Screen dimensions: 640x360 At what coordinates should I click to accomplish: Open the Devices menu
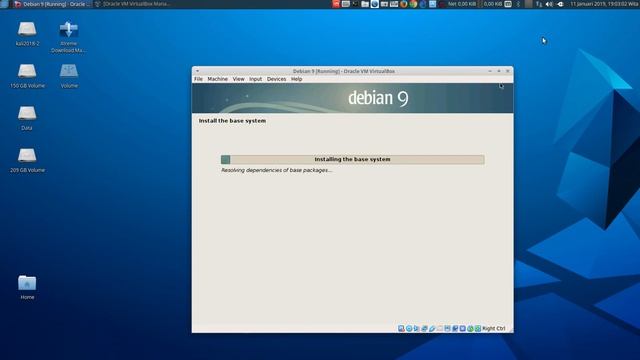point(276,79)
